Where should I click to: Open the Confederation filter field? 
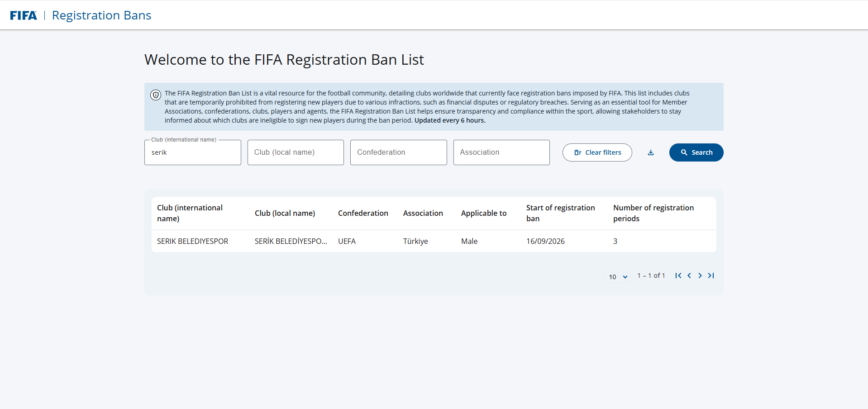[x=399, y=152]
